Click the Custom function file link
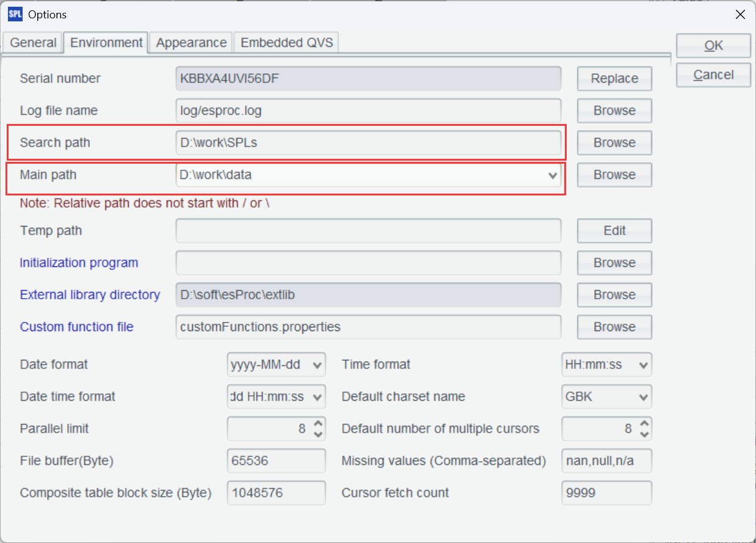Viewport: 756px width, 543px height. point(76,327)
